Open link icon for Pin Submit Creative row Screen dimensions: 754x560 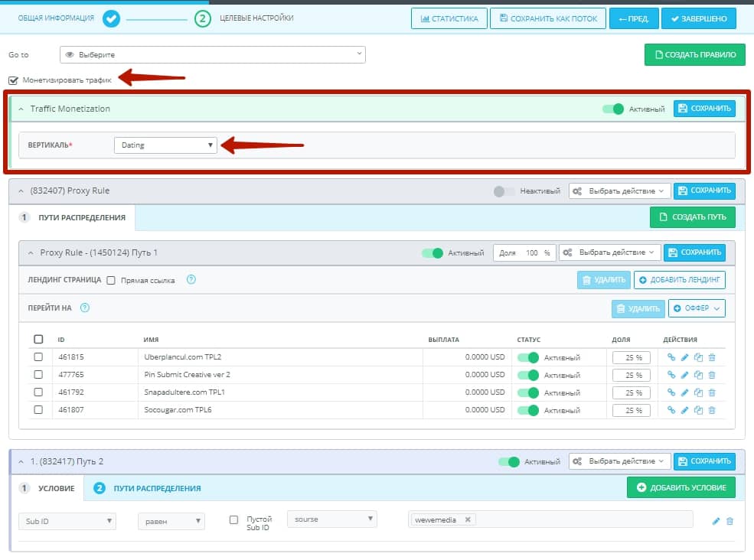[x=671, y=375]
